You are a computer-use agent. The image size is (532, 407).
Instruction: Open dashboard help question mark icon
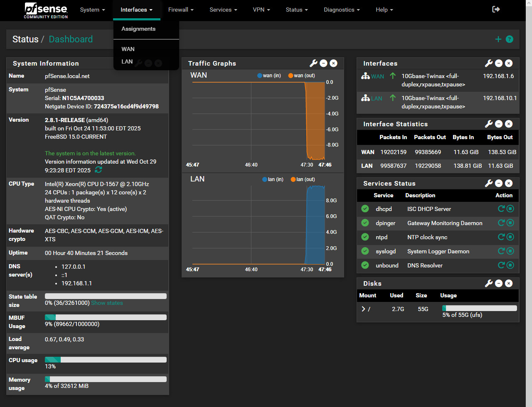click(x=510, y=39)
